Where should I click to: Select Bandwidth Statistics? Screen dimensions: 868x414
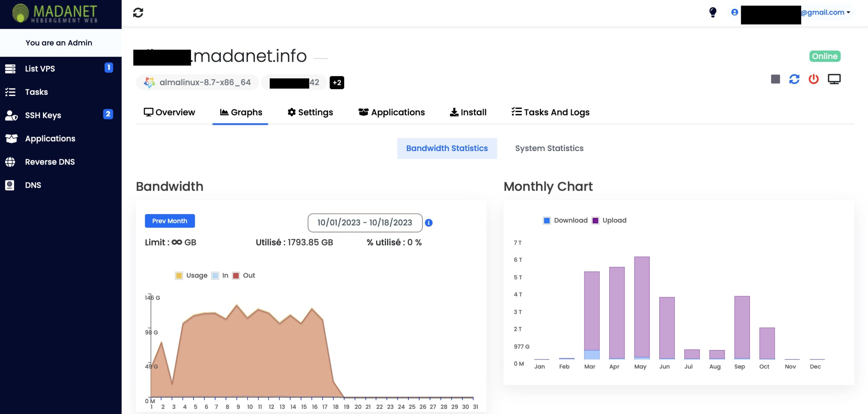tap(447, 148)
